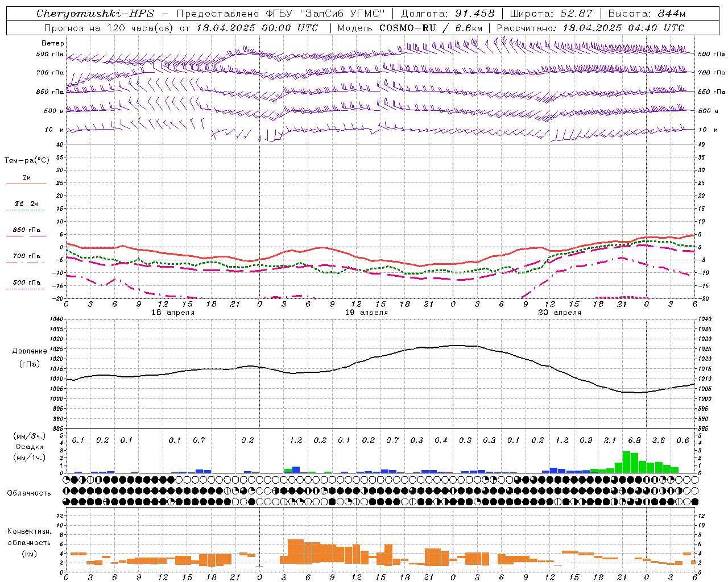Click the precipitation value 3.6

coord(658,440)
